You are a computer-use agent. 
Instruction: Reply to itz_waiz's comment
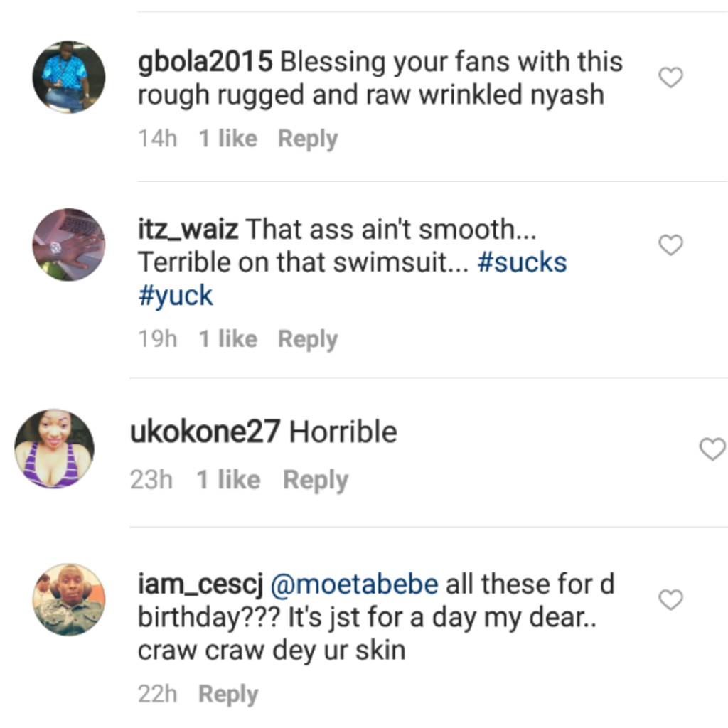(x=307, y=339)
